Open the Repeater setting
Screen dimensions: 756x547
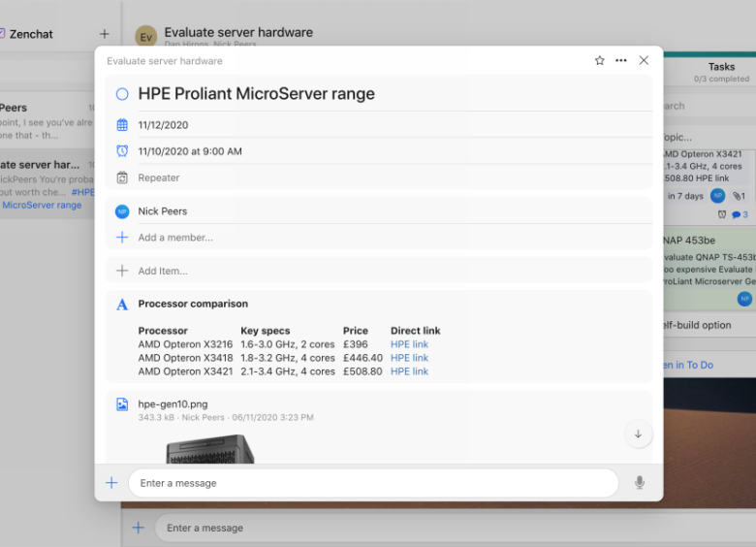[159, 177]
